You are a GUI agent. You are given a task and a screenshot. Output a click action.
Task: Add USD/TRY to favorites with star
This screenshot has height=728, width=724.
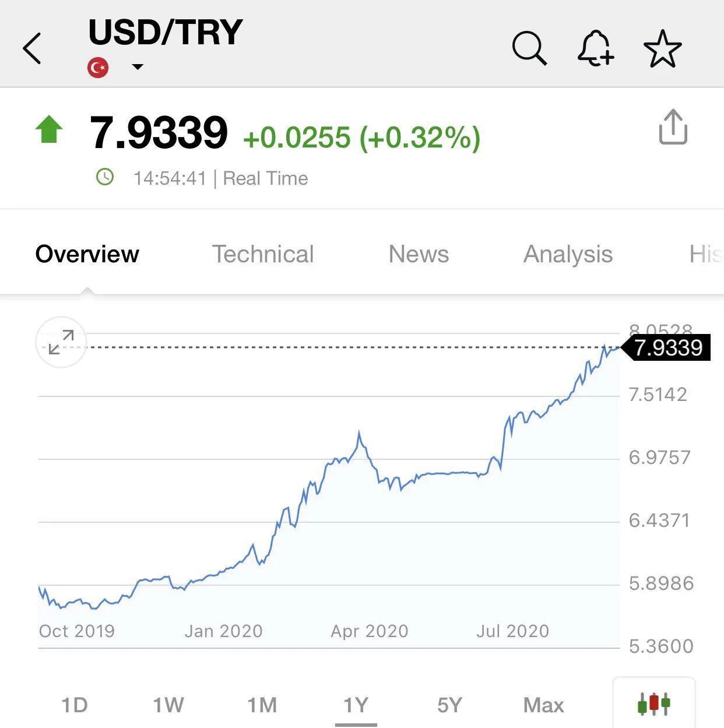662,48
